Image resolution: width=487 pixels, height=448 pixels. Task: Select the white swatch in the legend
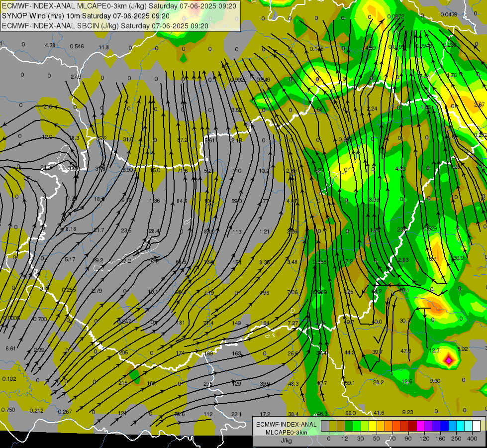pyautogui.click(x=477, y=426)
